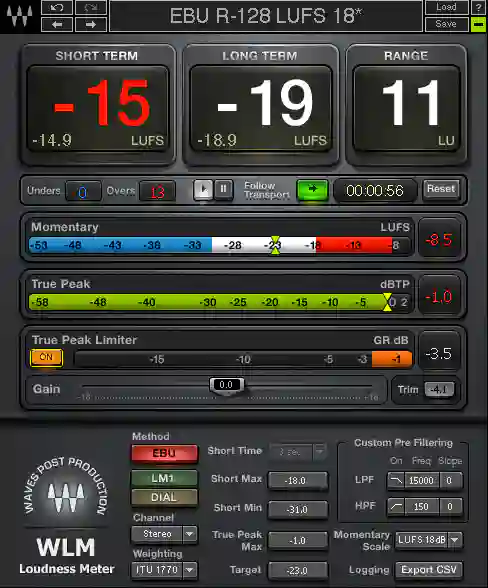This screenshot has width=488, height=588.
Task: Click the LPF slope value field
Action: (x=450, y=480)
